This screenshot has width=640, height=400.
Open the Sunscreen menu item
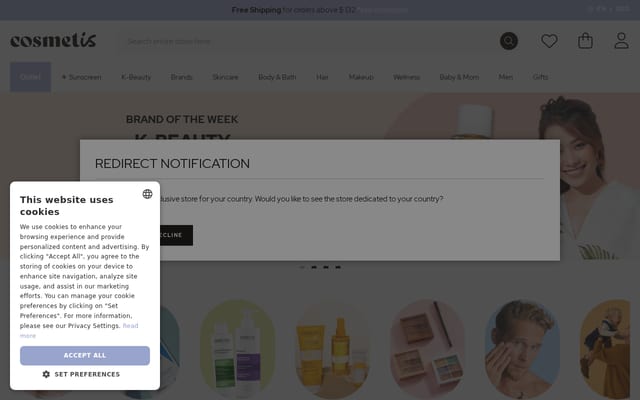point(81,77)
